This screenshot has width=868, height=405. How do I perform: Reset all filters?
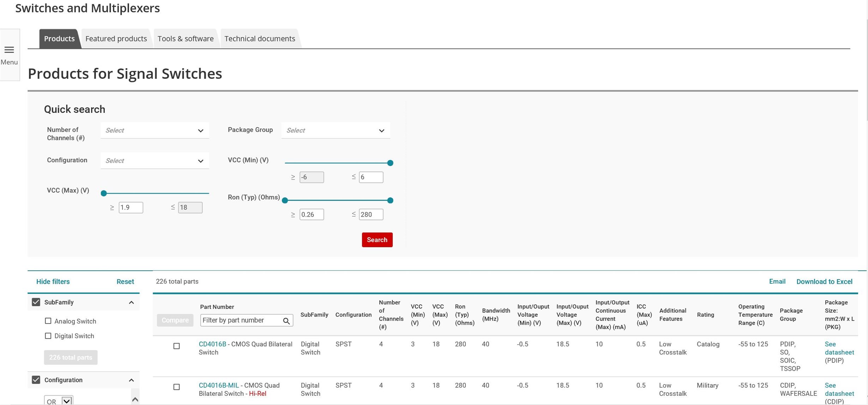coord(125,282)
